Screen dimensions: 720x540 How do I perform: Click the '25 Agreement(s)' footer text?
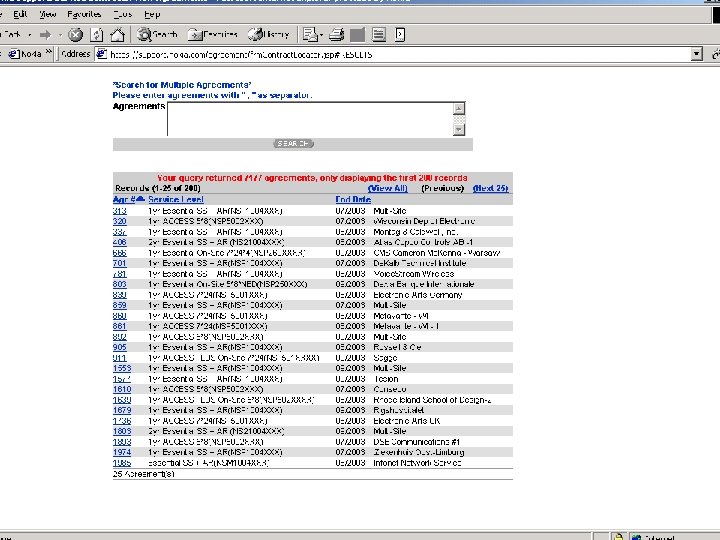click(143, 474)
